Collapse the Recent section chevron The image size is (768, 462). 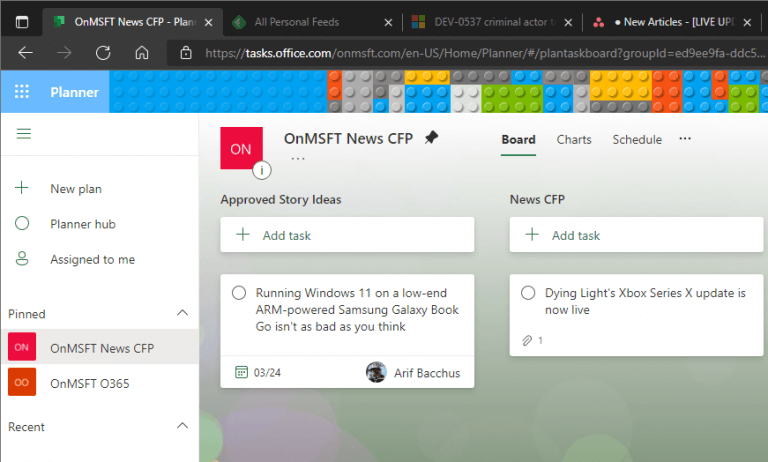(182, 425)
